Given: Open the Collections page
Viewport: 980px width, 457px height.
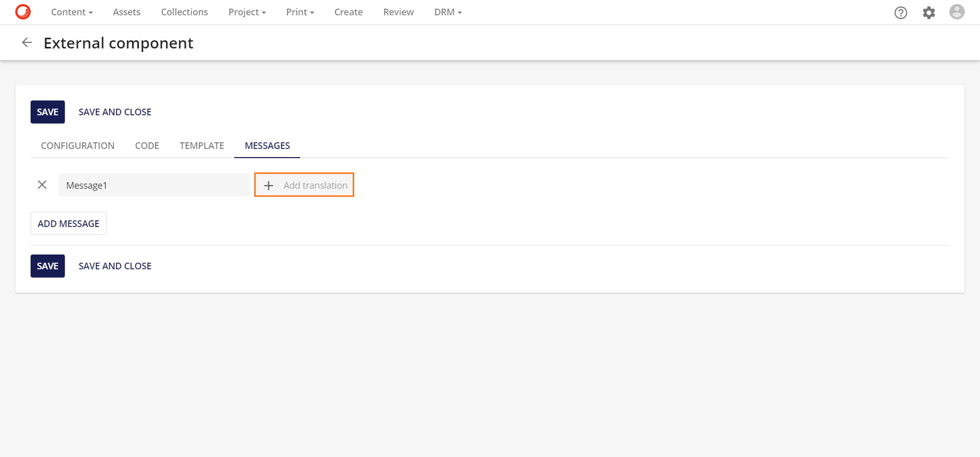Looking at the screenshot, I should [184, 12].
